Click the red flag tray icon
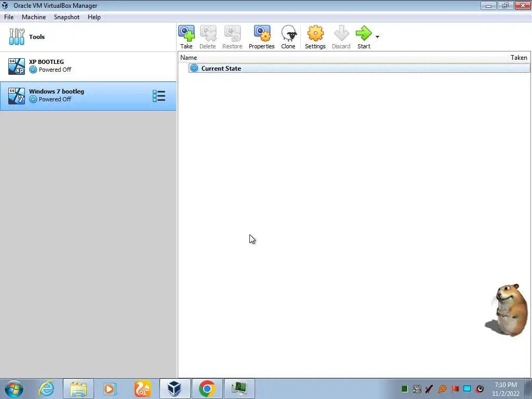The height and width of the screenshot is (399, 532). point(455,389)
